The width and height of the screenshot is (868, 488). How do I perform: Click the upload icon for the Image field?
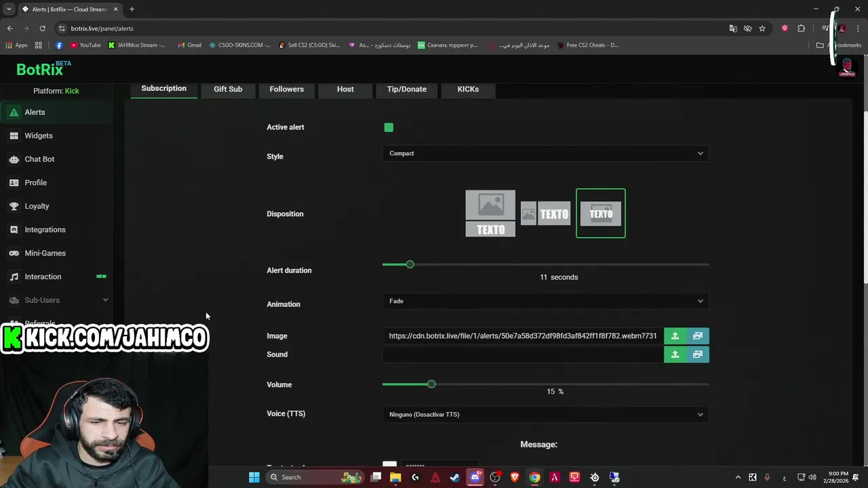click(x=675, y=336)
